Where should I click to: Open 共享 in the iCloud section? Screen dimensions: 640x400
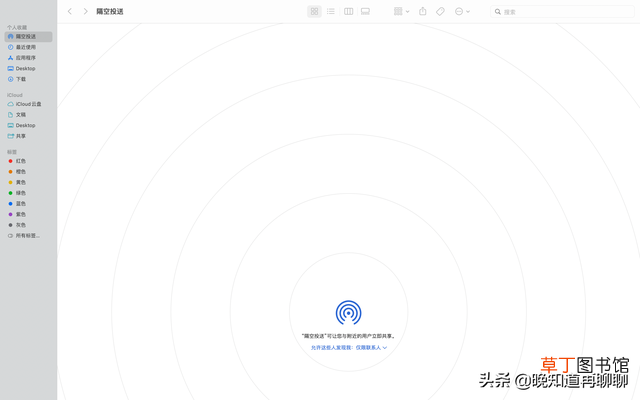[x=29, y=136]
